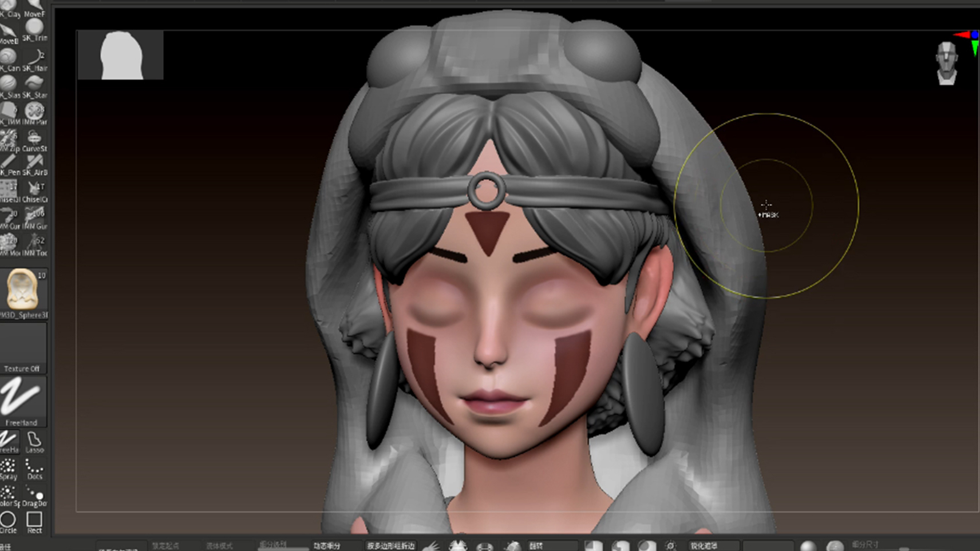Click the 按多边形组折边 button

pyautogui.click(x=392, y=545)
